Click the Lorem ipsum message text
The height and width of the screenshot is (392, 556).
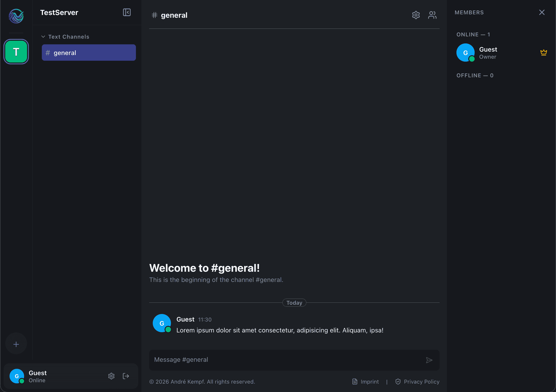tap(280, 330)
